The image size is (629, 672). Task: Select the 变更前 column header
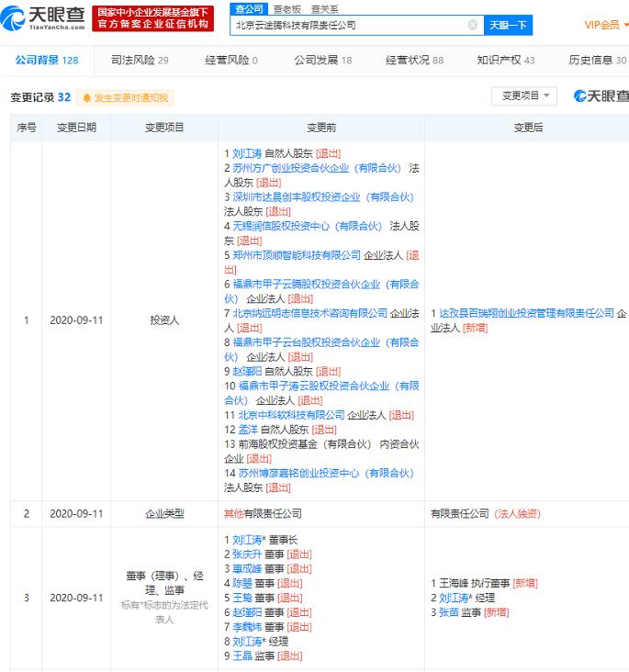tap(321, 128)
